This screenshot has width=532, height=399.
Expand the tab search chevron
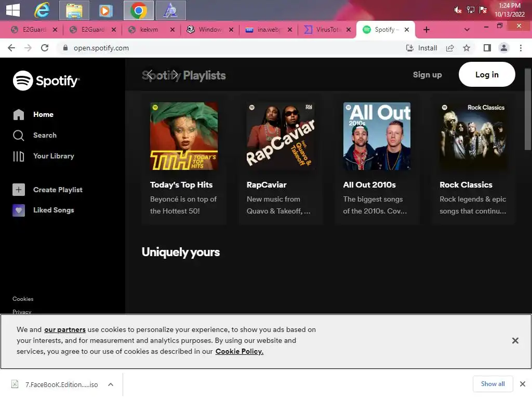467,30
